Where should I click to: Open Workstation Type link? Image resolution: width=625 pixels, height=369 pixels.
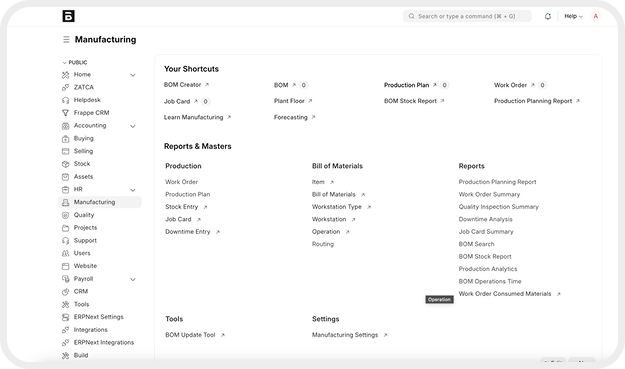coord(341,207)
